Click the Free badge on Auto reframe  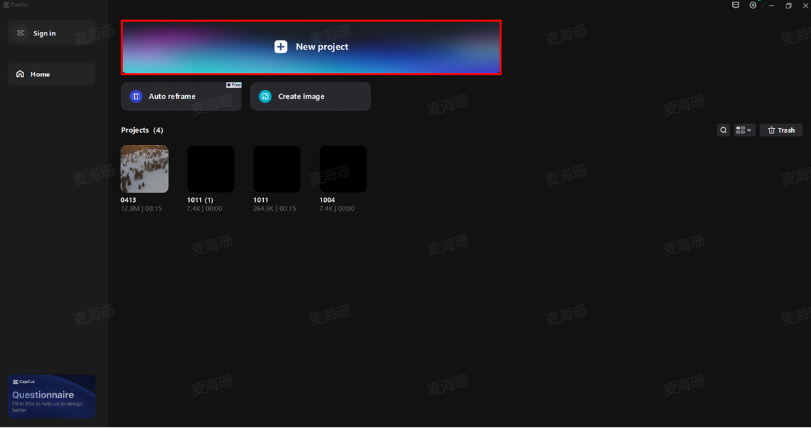pyautogui.click(x=234, y=85)
